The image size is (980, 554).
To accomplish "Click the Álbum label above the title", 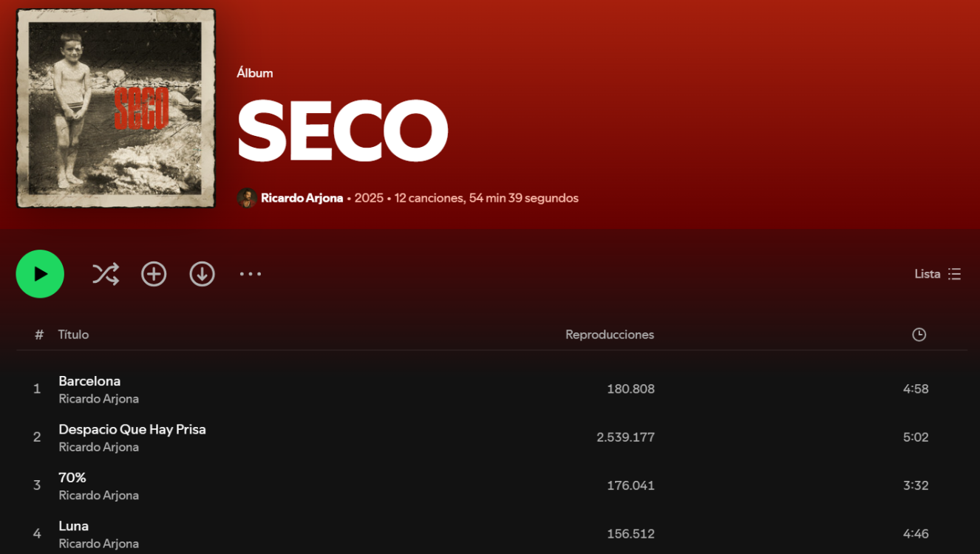I will tap(254, 72).
